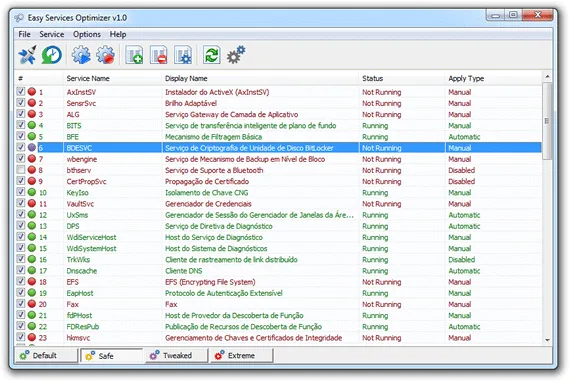Viewport: 570px width, 382px height.
Task: Click 'Isolamento de Chave CNG' display name
Action: tap(206, 193)
